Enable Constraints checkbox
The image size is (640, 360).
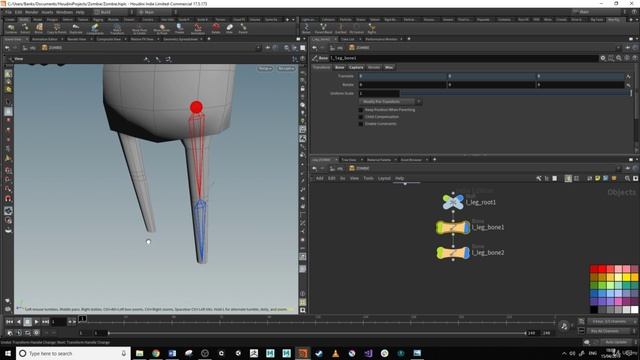point(360,124)
